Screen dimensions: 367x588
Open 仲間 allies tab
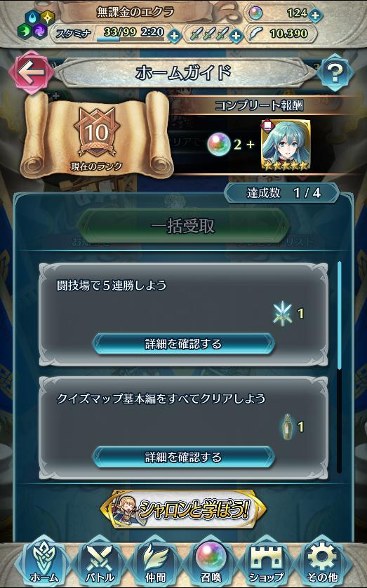[x=156, y=562]
